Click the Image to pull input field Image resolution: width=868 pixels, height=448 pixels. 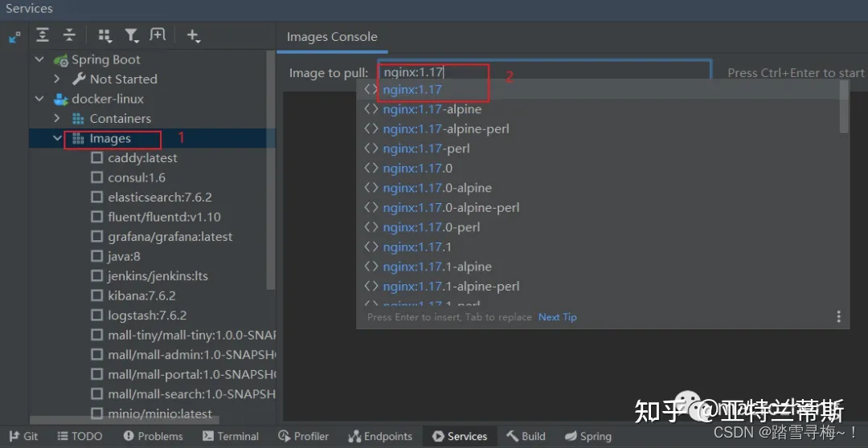544,72
